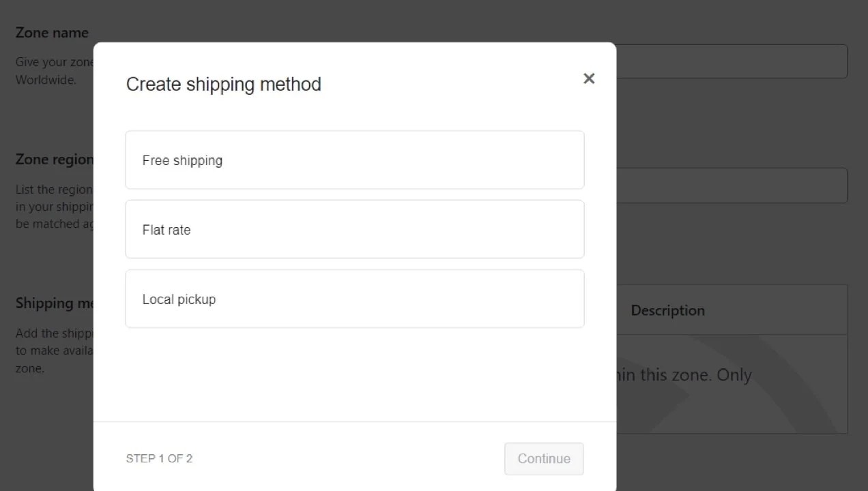The image size is (868, 491).
Task: Close the Create shipping method dialog
Action: tap(589, 78)
